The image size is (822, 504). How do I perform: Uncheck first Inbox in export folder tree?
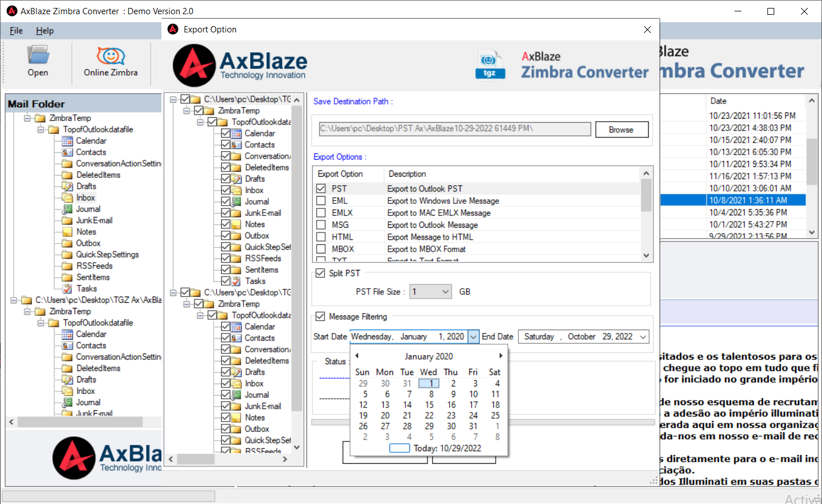point(226,190)
